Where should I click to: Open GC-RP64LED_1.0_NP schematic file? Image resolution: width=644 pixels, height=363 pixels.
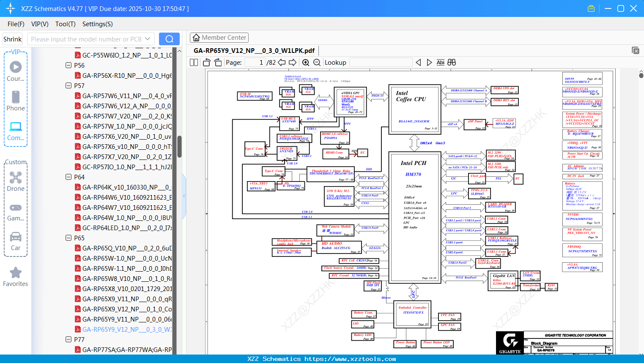point(127,228)
